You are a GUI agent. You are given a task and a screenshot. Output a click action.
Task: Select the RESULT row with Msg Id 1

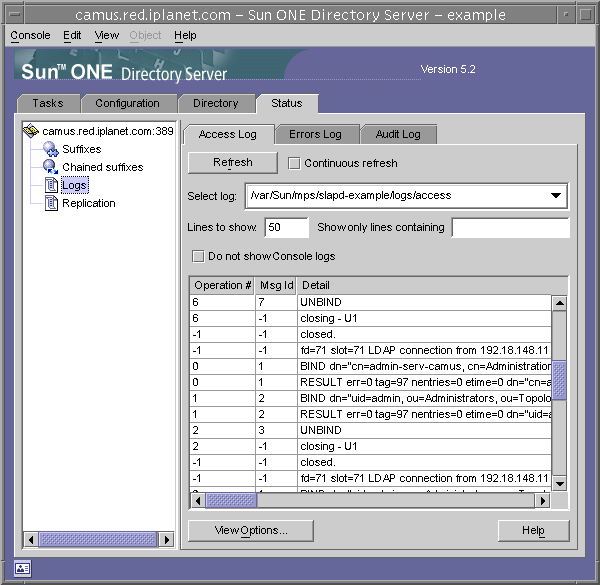click(x=370, y=383)
